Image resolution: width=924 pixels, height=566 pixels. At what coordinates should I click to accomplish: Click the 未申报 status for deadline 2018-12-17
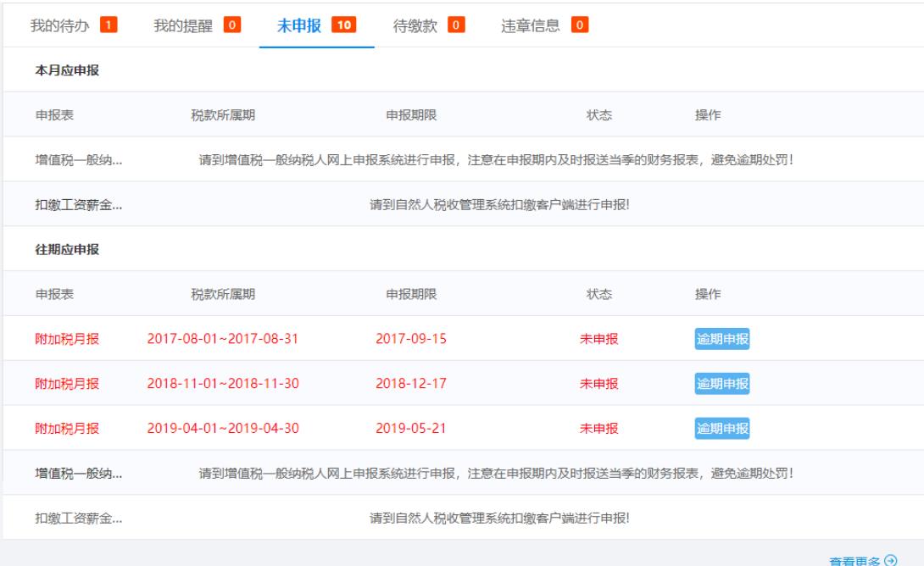tap(598, 383)
